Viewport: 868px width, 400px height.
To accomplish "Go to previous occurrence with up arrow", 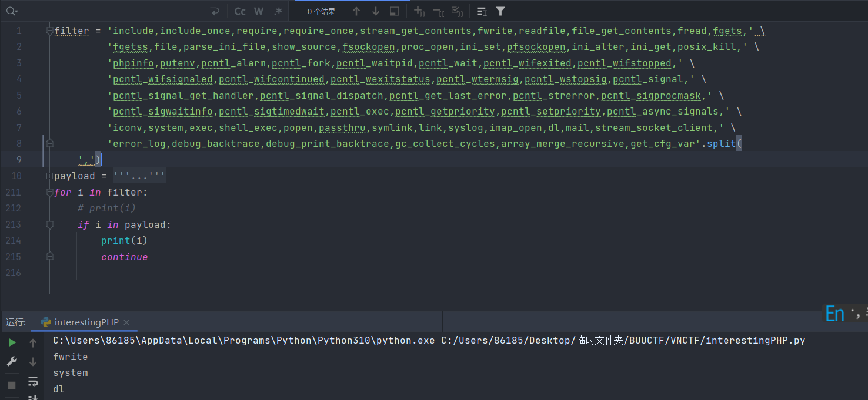I will click(x=356, y=11).
